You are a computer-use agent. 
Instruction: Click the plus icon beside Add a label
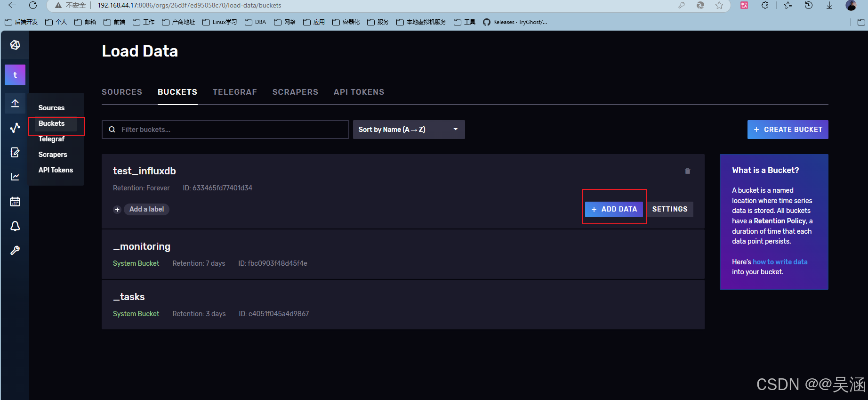(117, 210)
